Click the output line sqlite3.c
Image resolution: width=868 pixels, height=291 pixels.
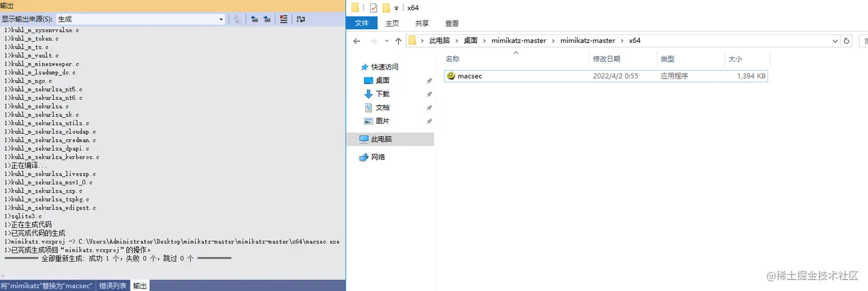[x=23, y=216]
